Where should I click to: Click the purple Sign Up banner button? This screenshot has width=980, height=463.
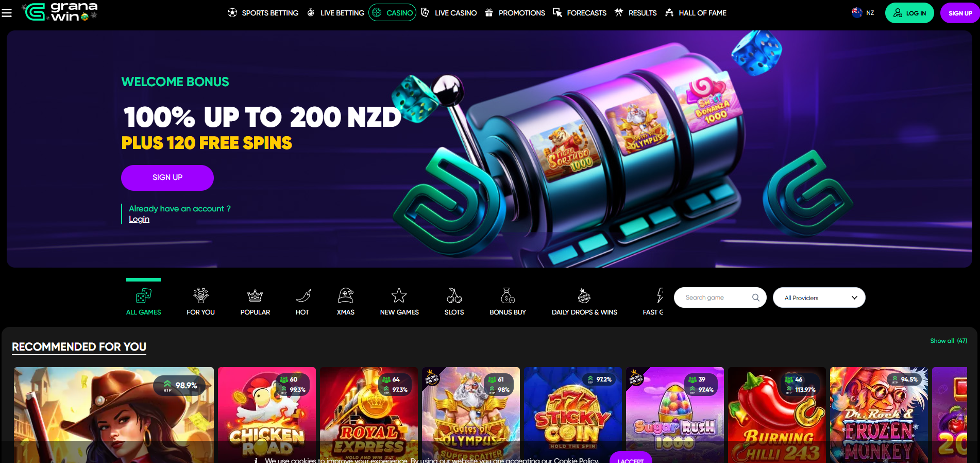pos(167,177)
